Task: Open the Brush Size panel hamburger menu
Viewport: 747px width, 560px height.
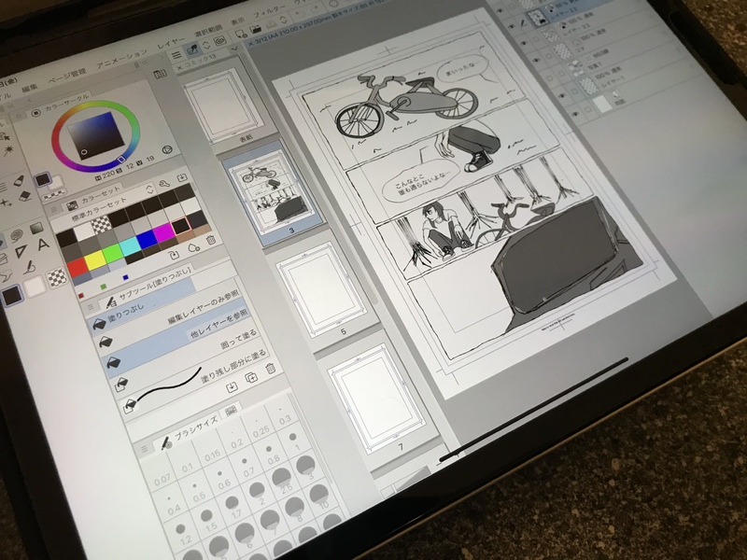Action: tap(145, 449)
